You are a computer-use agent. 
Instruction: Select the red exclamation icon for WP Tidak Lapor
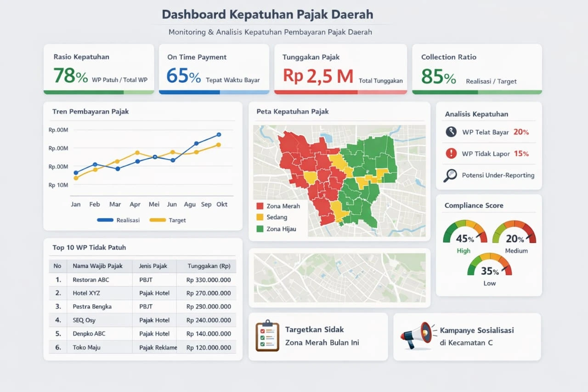pyautogui.click(x=451, y=153)
